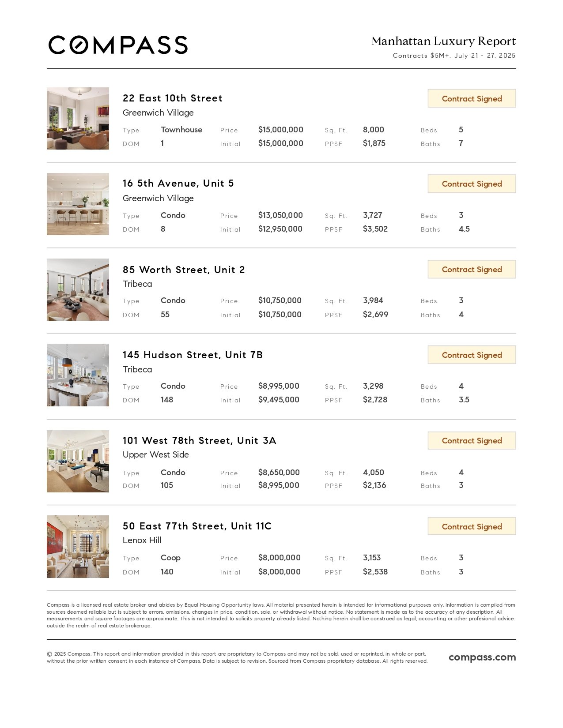Select the 145 Hudson Street, Unit 7B heading
This screenshot has height=728, width=563.
pyautogui.click(x=193, y=355)
